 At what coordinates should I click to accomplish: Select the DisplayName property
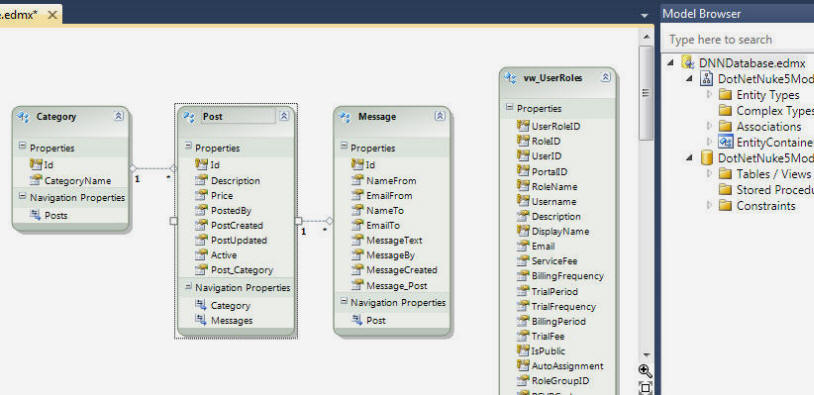pyautogui.click(x=560, y=231)
